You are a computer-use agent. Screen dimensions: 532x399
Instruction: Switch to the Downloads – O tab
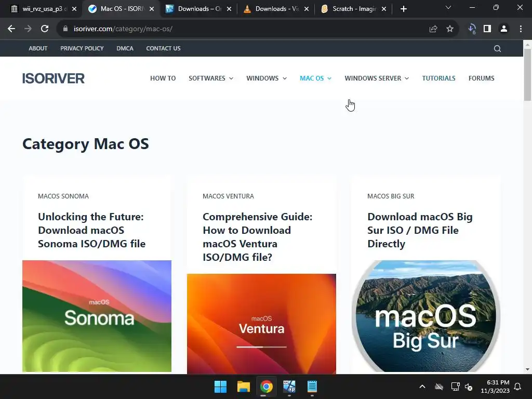click(198, 9)
